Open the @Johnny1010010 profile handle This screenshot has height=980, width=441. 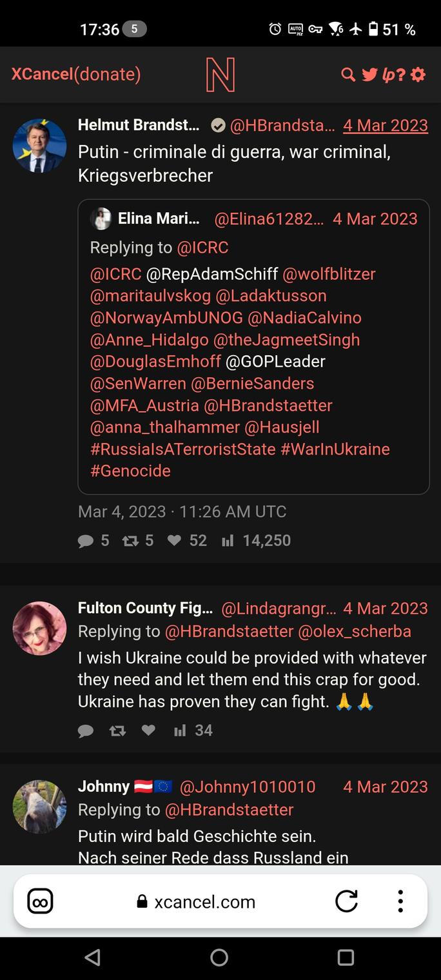[248, 787]
